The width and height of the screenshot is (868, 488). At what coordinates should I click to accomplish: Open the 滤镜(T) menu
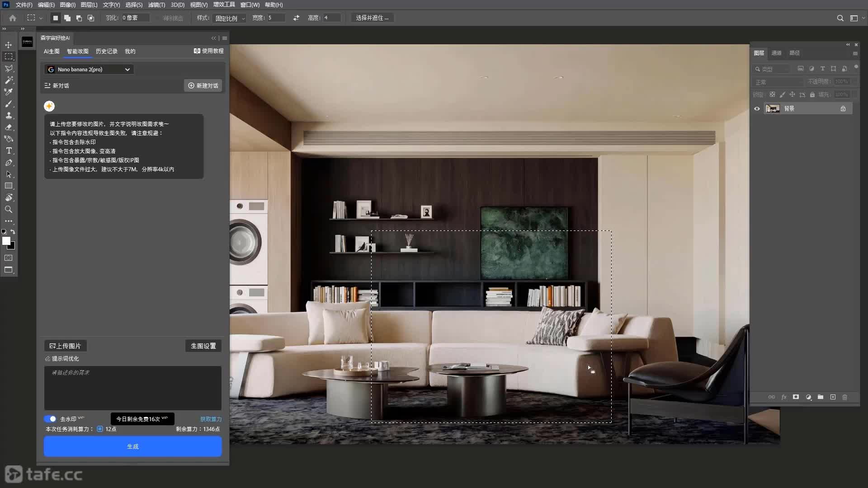click(x=156, y=5)
